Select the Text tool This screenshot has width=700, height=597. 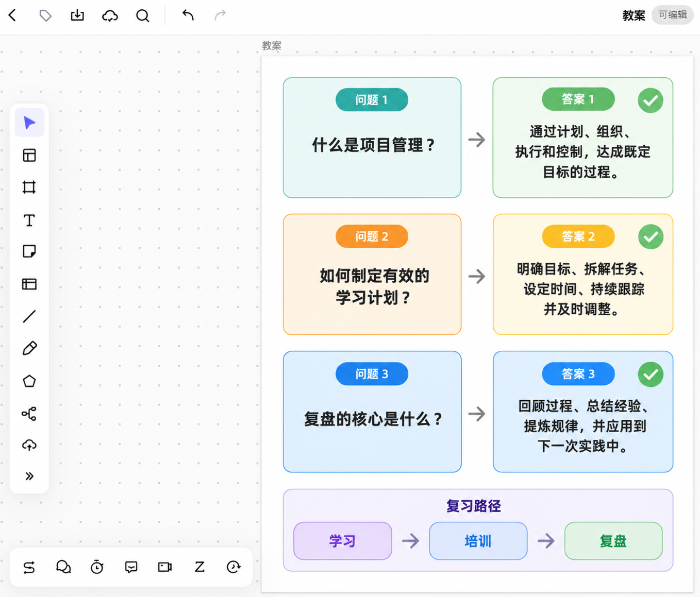(x=29, y=220)
